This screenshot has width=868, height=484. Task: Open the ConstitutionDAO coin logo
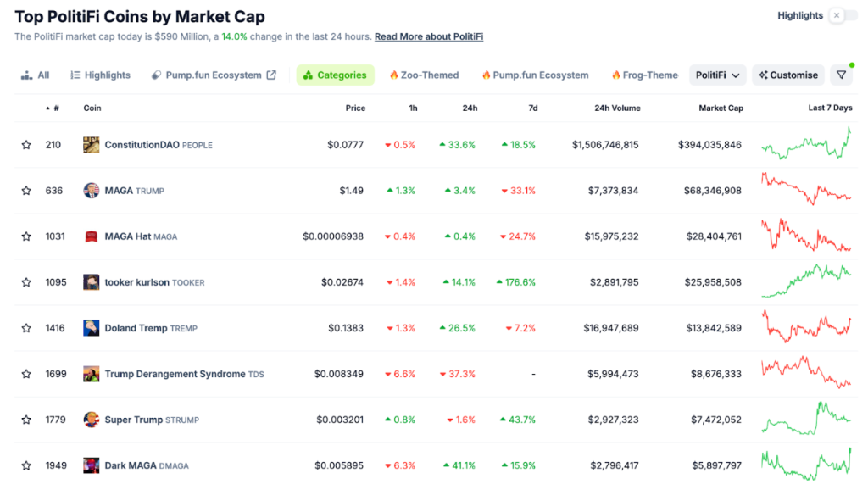[x=92, y=145]
